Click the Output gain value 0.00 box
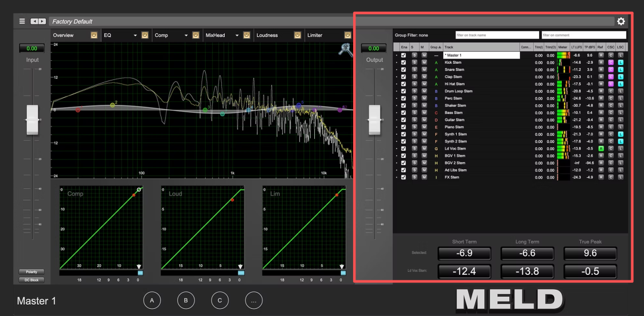644x316 pixels. (x=374, y=48)
